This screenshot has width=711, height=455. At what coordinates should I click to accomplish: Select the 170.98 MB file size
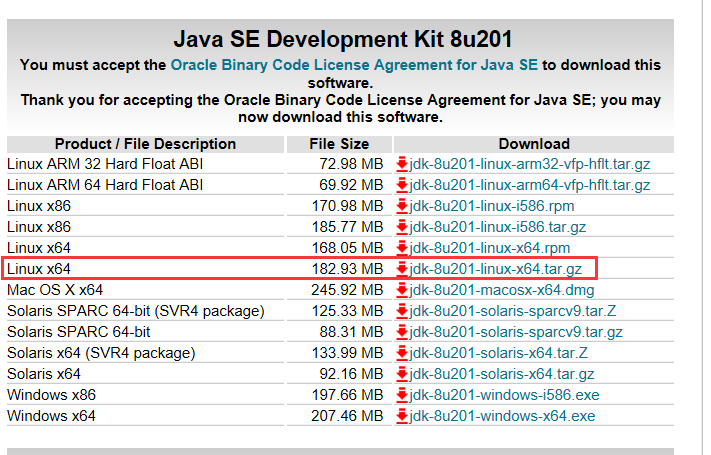click(347, 206)
